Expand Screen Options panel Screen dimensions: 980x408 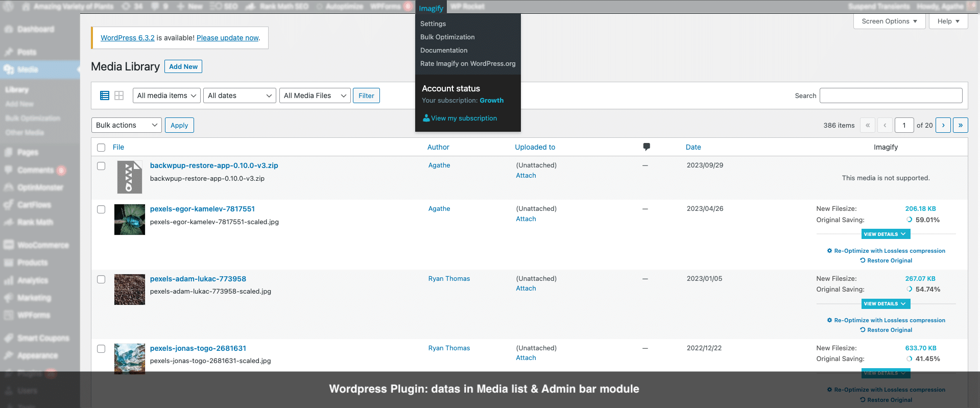coord(889,21)
